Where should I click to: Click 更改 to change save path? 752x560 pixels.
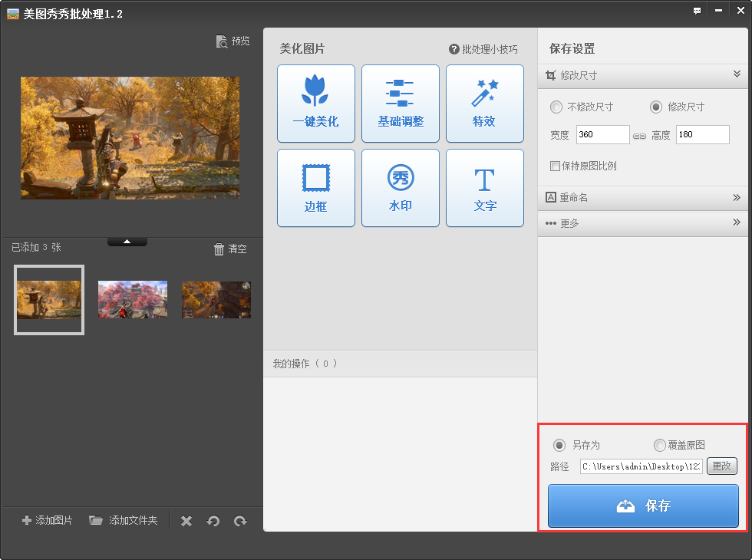[x=721, y=466]
